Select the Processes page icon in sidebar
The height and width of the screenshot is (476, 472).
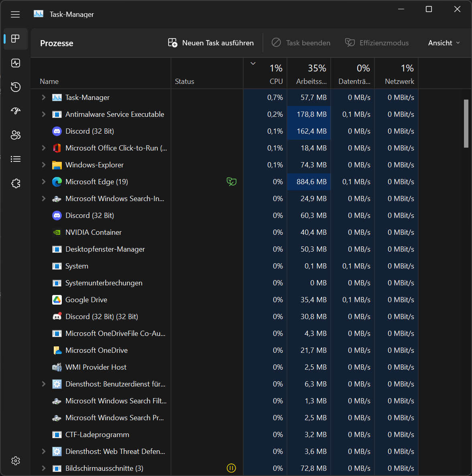16,39
